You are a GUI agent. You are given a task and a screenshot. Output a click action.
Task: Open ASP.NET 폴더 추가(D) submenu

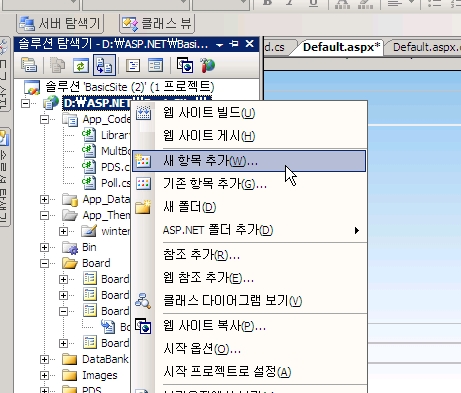pyautogui.click(x=249, y=230)
